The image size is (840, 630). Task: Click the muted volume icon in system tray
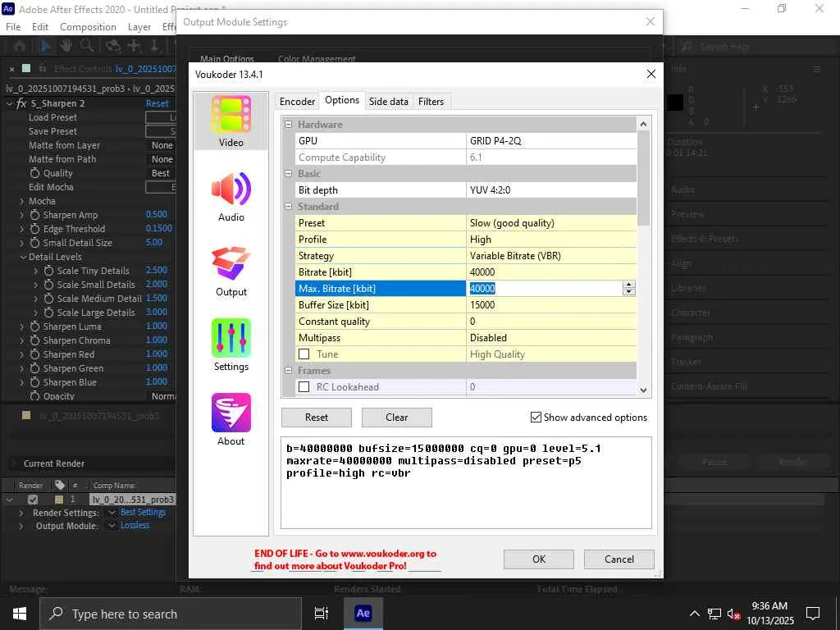point(734,614)
